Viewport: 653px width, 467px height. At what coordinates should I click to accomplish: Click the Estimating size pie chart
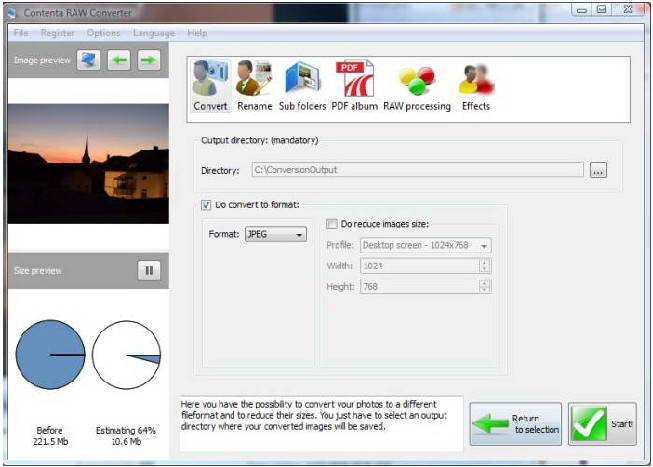tap(126, 355)
